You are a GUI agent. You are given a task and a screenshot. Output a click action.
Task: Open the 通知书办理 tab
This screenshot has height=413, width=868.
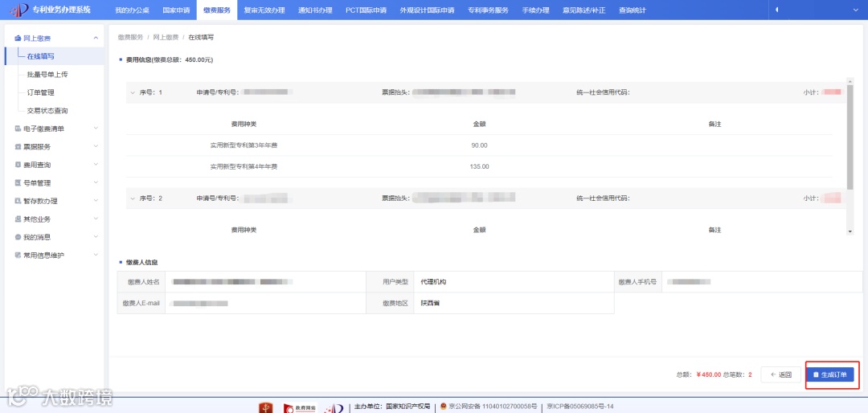pyautogui.click(x=315, y=10)
